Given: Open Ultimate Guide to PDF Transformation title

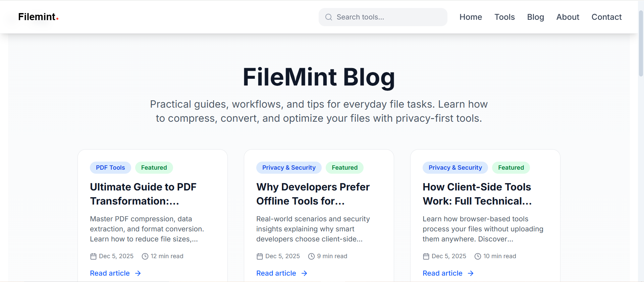Looking at the screenshot, I should (x=143, y=194).
